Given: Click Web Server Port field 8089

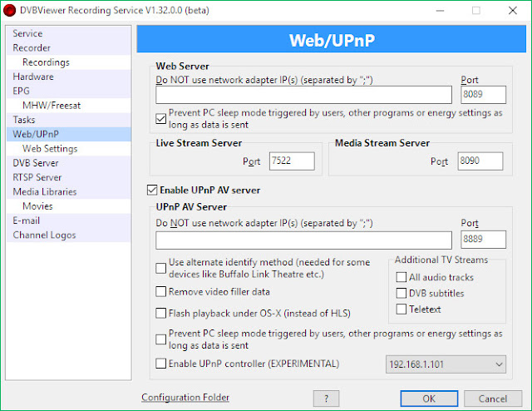Looking at the screenshot, I should tap(483, 95).
